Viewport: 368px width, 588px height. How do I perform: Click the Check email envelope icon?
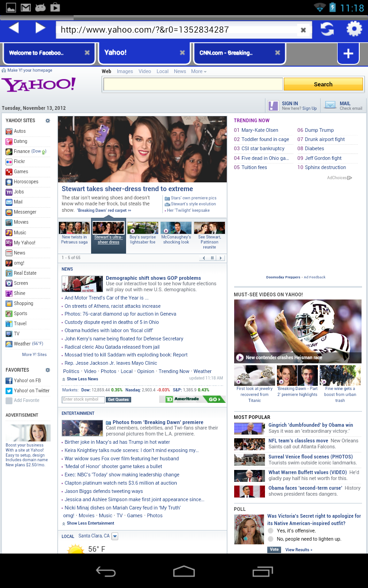click(330, 105)
